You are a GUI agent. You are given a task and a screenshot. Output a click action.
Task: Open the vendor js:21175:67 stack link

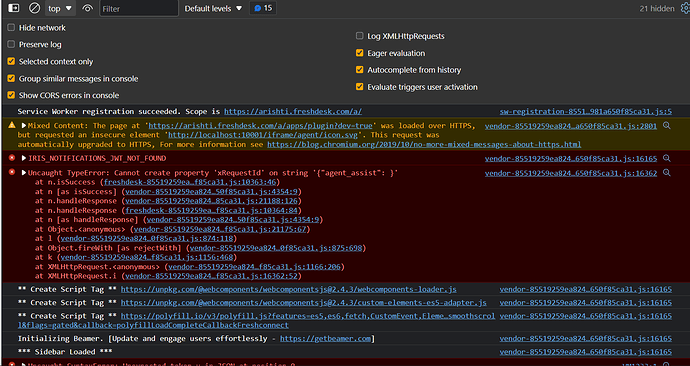[x=220, y=229]
